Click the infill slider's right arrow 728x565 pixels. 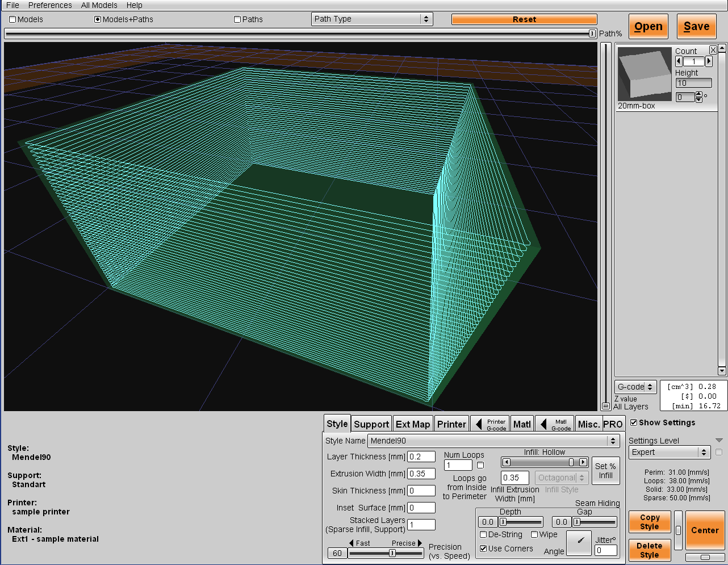click(x=583, y=462)
